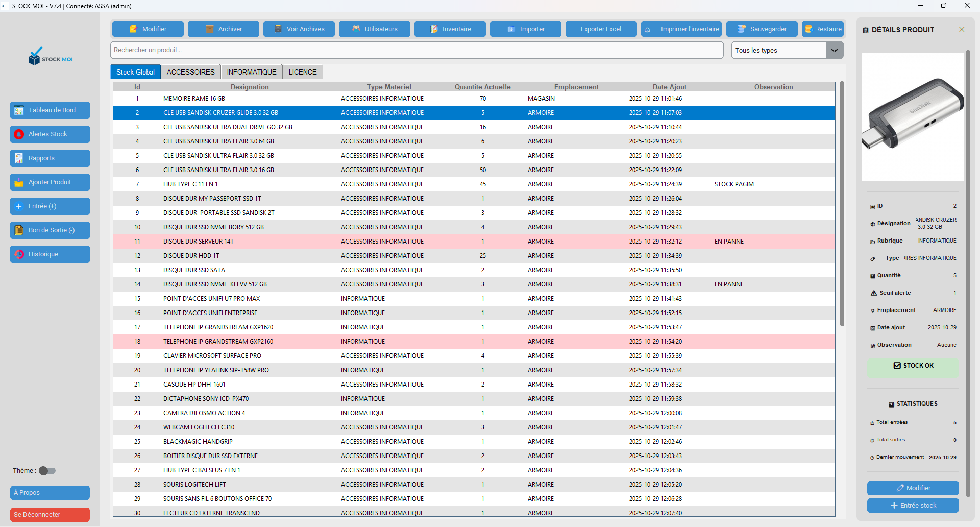View the Historique log
This screenshot has width=980, height=527.
(50, 254)
